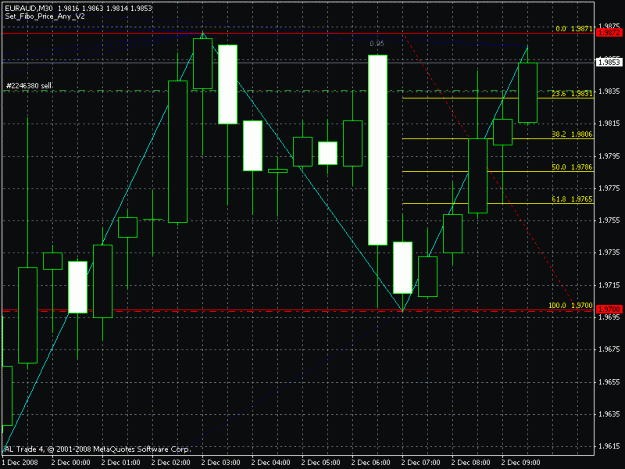Click the 2 Dec 09:00 time axis label
Image resolution: width=625 pixels, height=469 pixels.
(x=520, y=463)
